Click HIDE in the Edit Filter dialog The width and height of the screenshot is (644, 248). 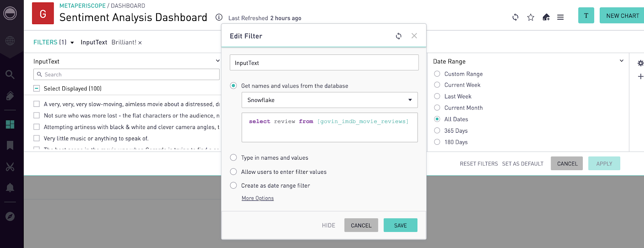[328, 225]
